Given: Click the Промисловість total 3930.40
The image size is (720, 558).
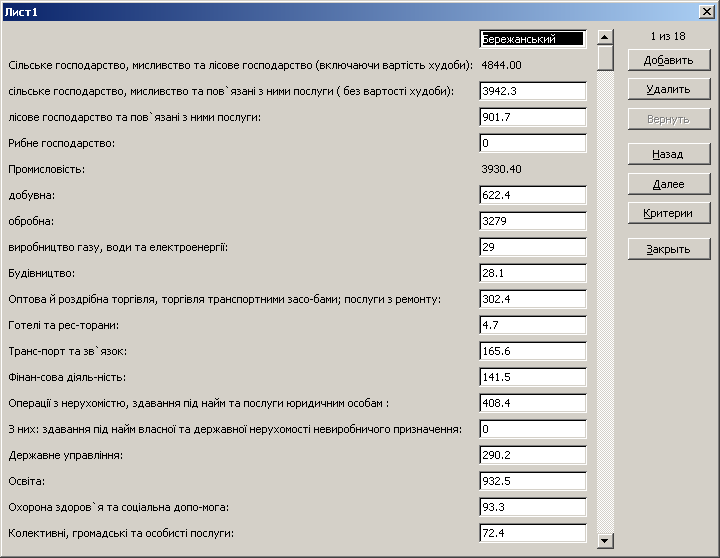Looking at the screenshot, I should coord(501,169).
